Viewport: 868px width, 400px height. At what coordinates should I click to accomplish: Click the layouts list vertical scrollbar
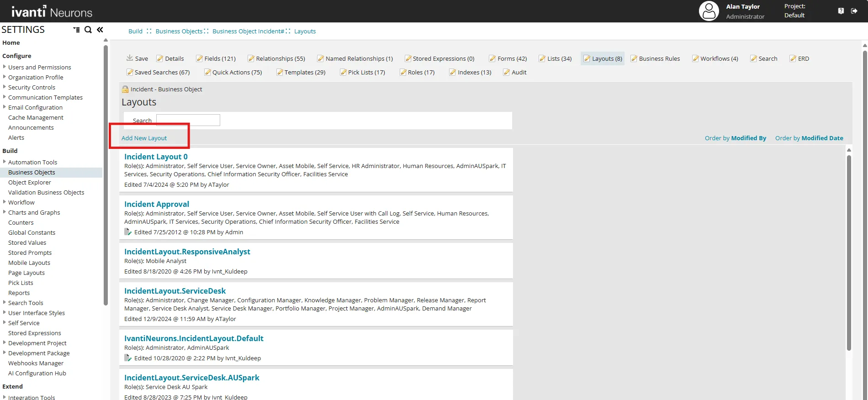pos(849,253)
